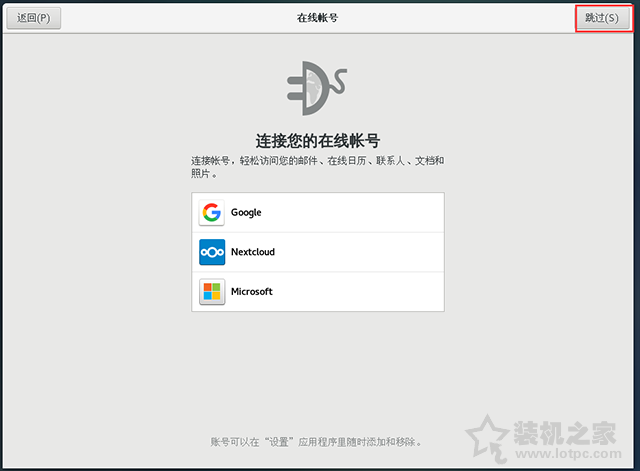The height and width of the screenshot is (471, 640).
Task: Click the 在线帐号 title text
Action: (318, 18)
